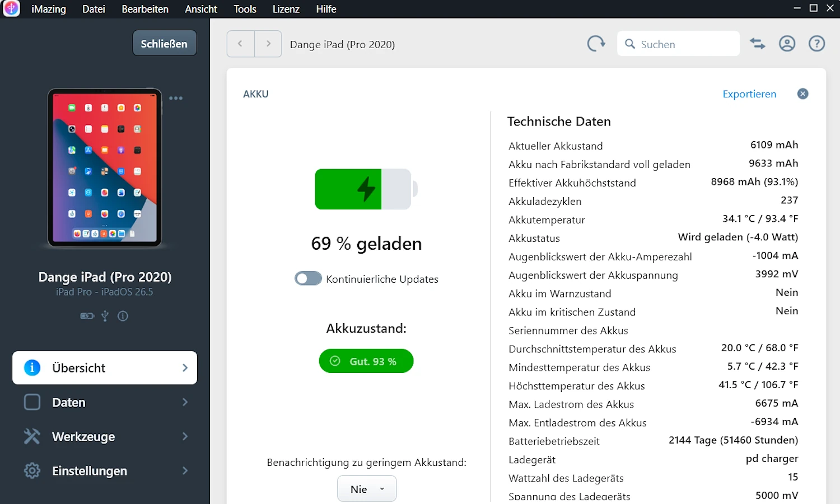
Task: Click the refresh device data icon
Action: (x=596, y=44)
